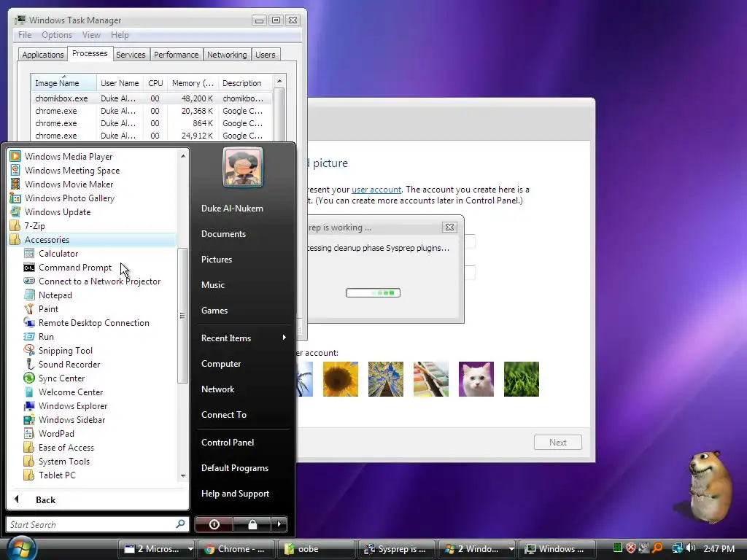Image resolution: width=747 pixels, height=560 pixels.
Task: Click the Run icon
Action: (x=29, y=336)
